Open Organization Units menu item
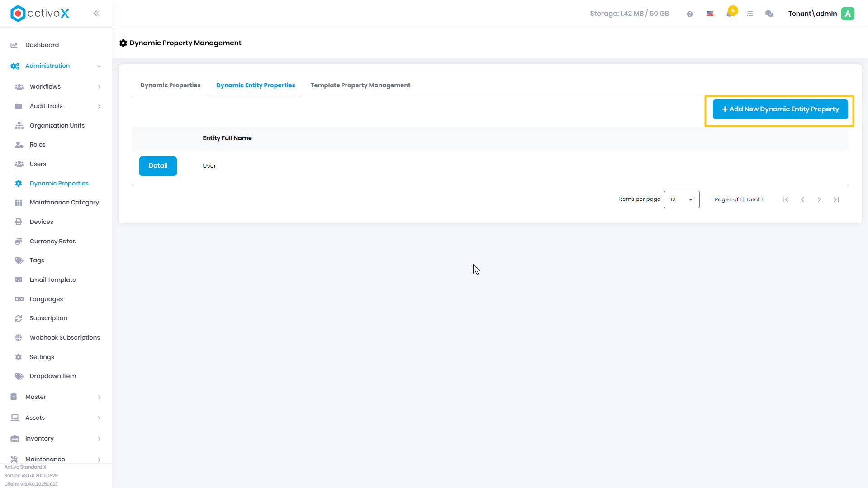Screen dimensions: 868x488 pos(57,126)
